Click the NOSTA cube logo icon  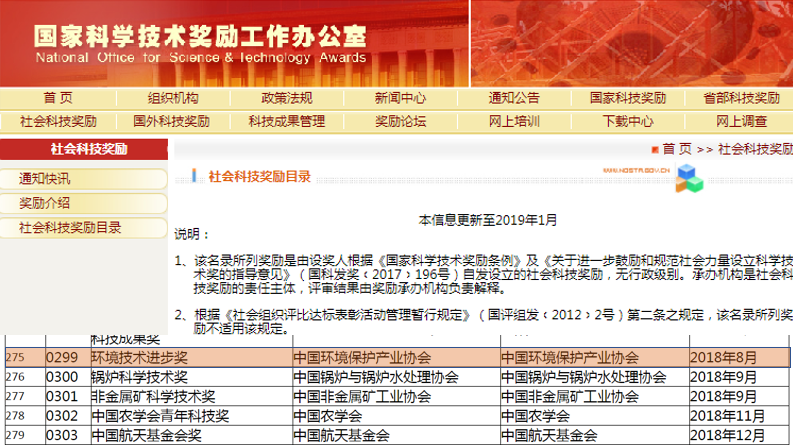[x=690, y=177]
